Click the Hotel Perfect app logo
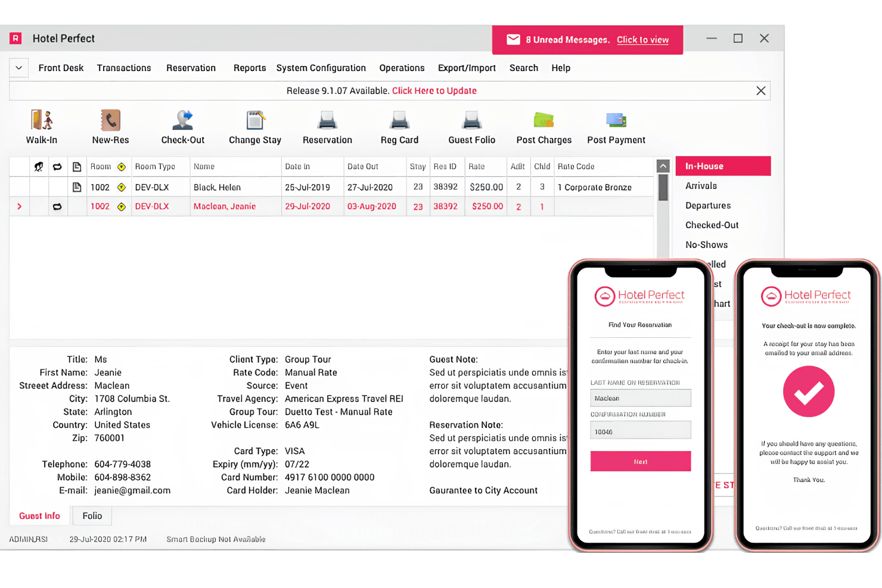 16,39
